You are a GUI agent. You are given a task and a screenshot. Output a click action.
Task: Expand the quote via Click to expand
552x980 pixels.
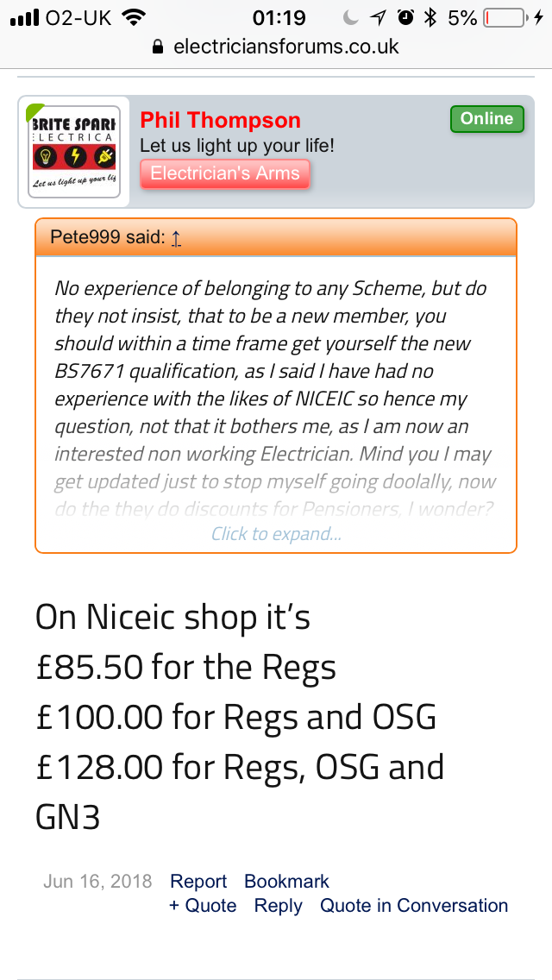click(276, 534)
